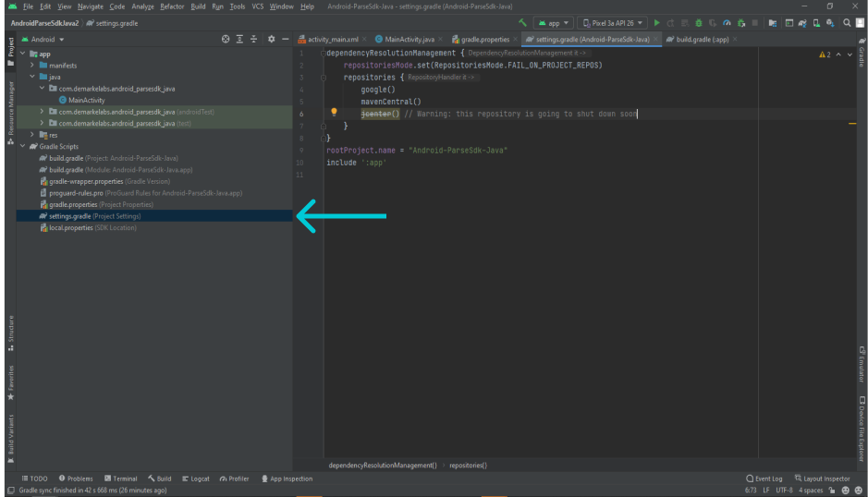Toggle the Emulator side panel
868x497 pixels.
point(862,364)
